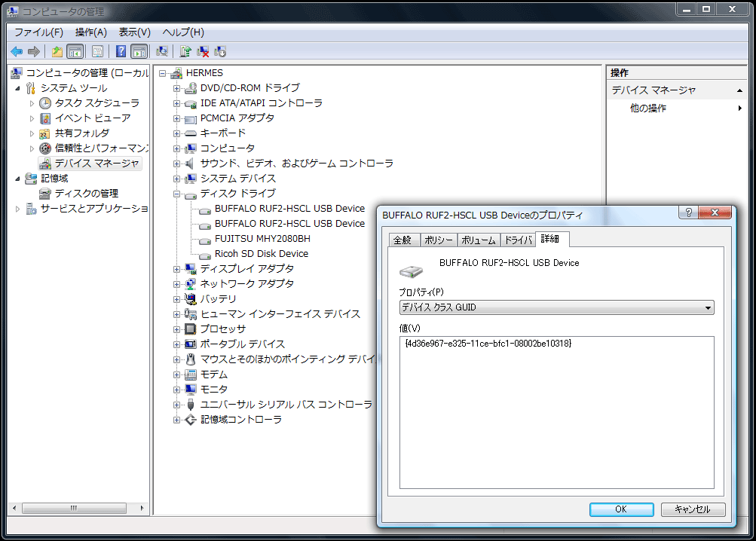Click the up-one-level folder icon
756x541 pixels.
tap(57, 51)
